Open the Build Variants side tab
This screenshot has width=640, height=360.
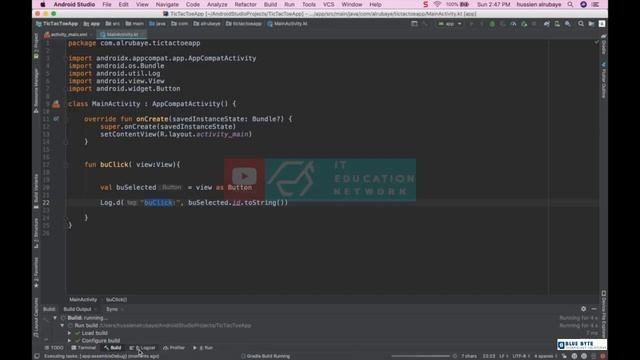[x=36, y=191]
